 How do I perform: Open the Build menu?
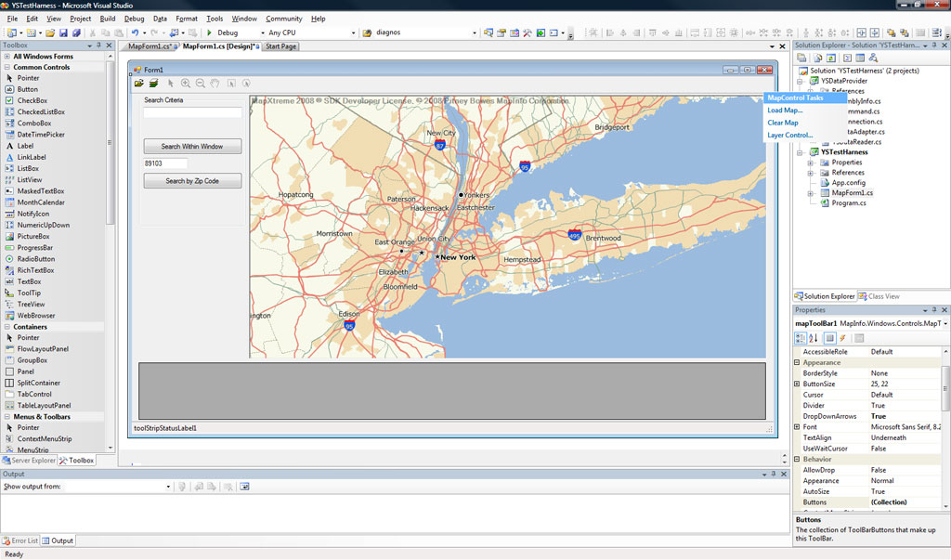point(108,19)
